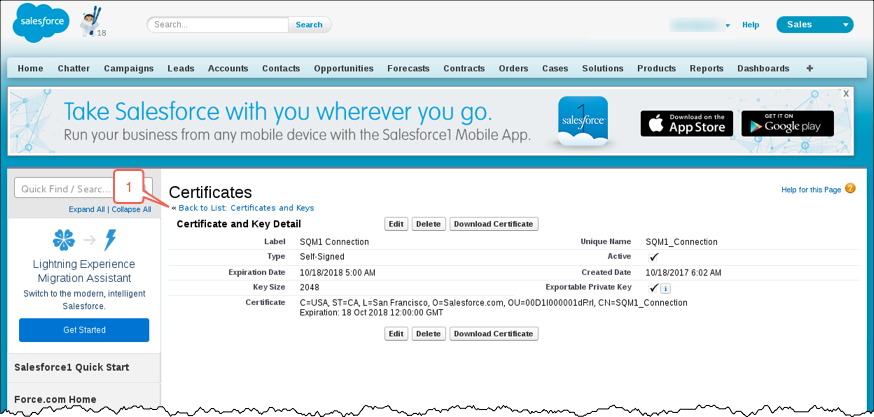Open the Cases tab
This screenshot has height=417, width=874.
click(555, 68)
